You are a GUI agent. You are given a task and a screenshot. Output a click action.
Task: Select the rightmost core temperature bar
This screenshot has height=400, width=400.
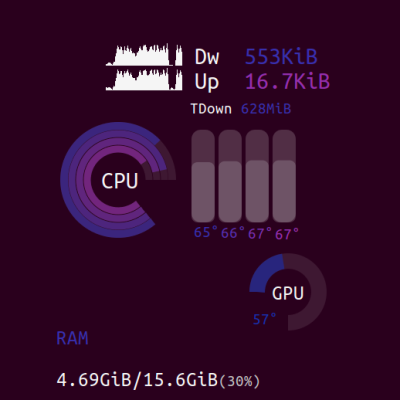point(284,176)
